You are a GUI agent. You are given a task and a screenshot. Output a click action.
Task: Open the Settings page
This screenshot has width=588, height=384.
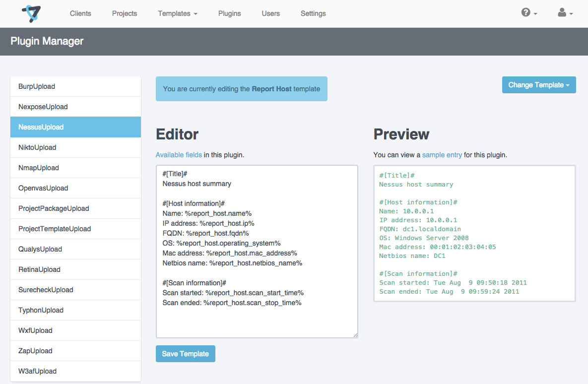313,13
